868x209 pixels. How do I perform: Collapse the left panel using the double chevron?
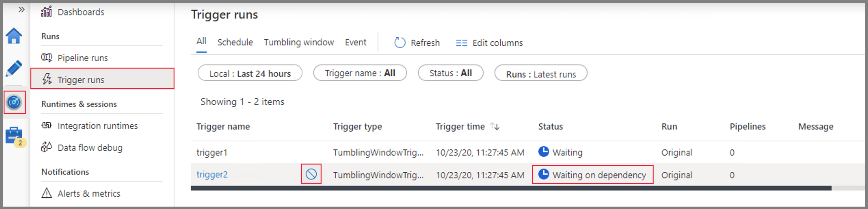(22, 10)
